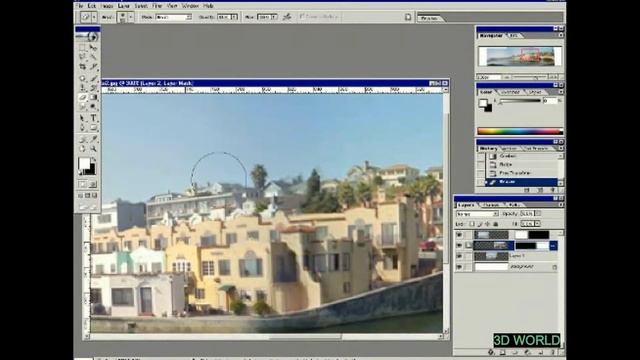Select the Rectangular Marquee tool
The image size is (640, 360).
point(82,48)
